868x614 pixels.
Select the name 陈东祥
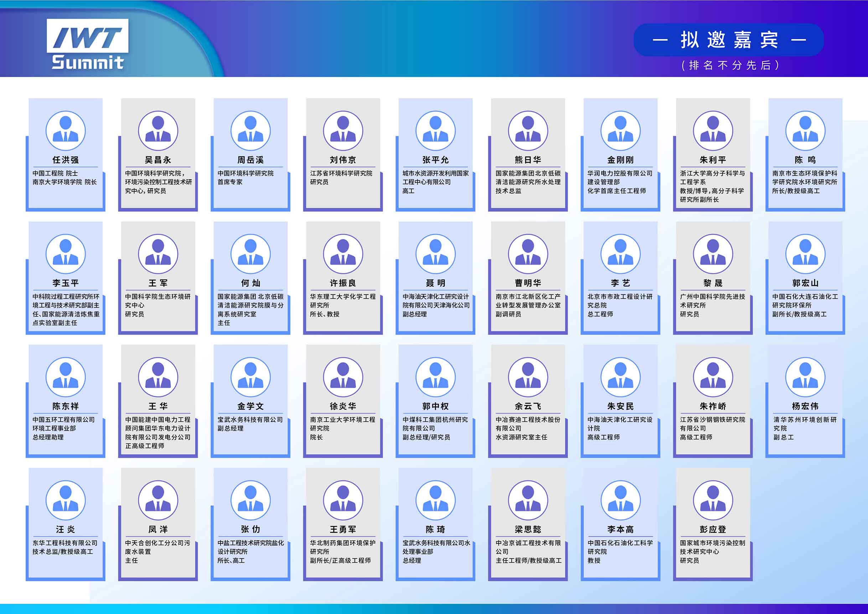pos(66,406)
